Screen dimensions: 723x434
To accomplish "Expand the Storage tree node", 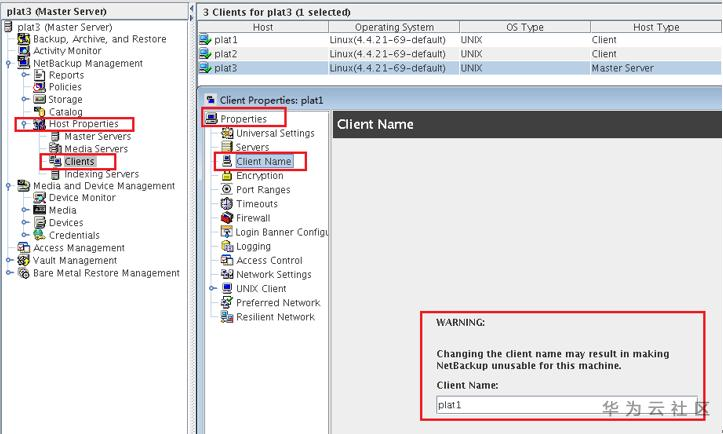I will point(25,99).
